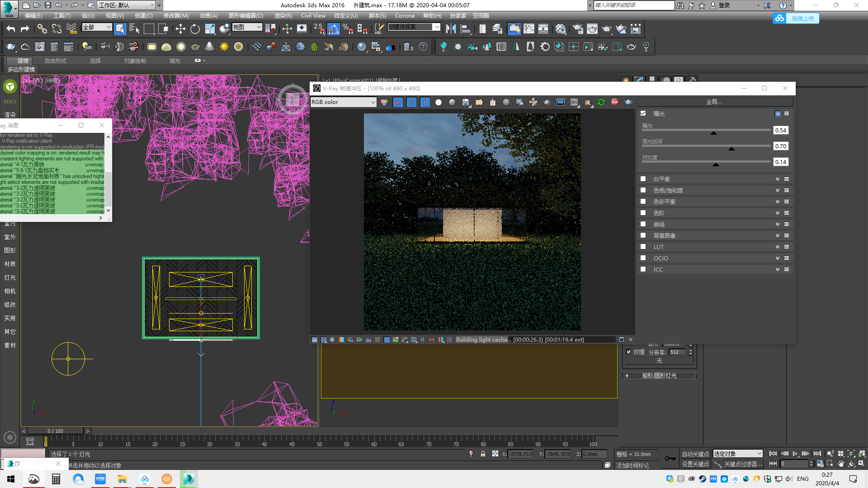The height and width of the screenshot is (488, 868).
Task: Toggle the green channel G button
Action: pos(411,102)
